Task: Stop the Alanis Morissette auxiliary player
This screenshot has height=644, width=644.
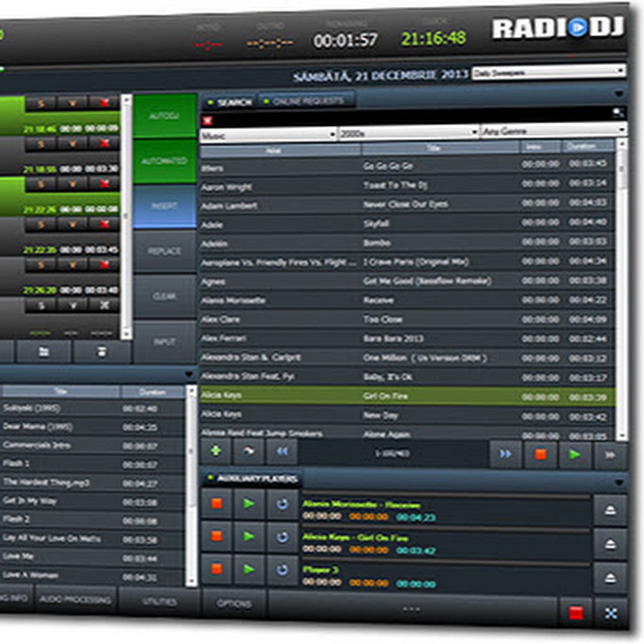Action: tap(216, 504)
